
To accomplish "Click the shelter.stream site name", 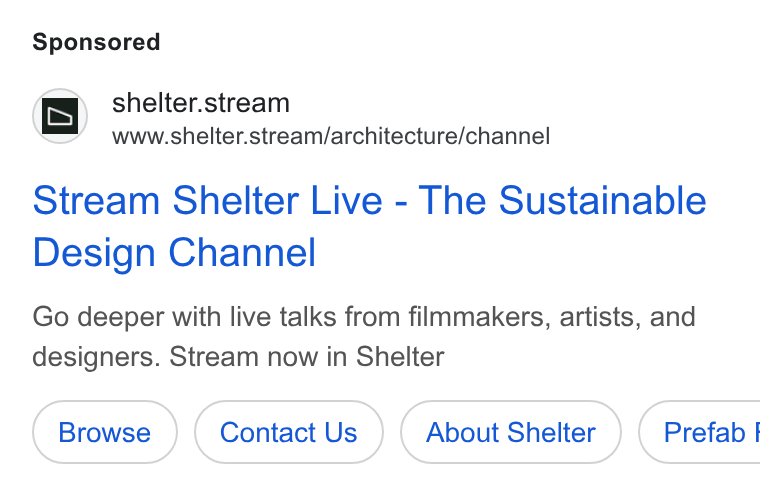I will click(x=201, y=103).
